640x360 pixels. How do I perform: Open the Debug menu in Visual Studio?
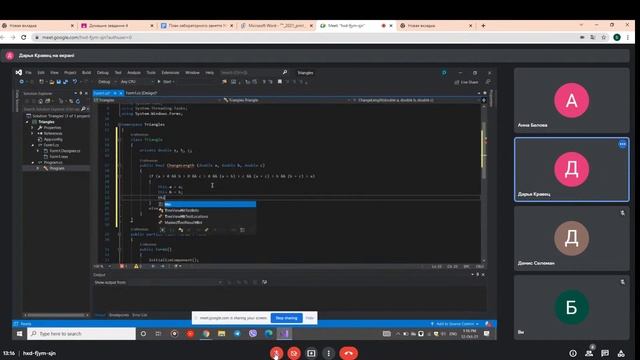pos(103,73)
